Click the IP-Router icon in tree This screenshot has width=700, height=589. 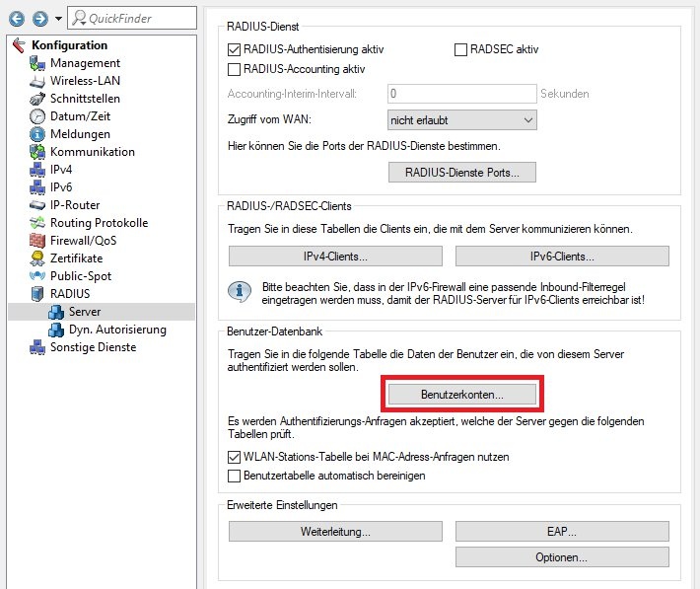tap(37, 205)
